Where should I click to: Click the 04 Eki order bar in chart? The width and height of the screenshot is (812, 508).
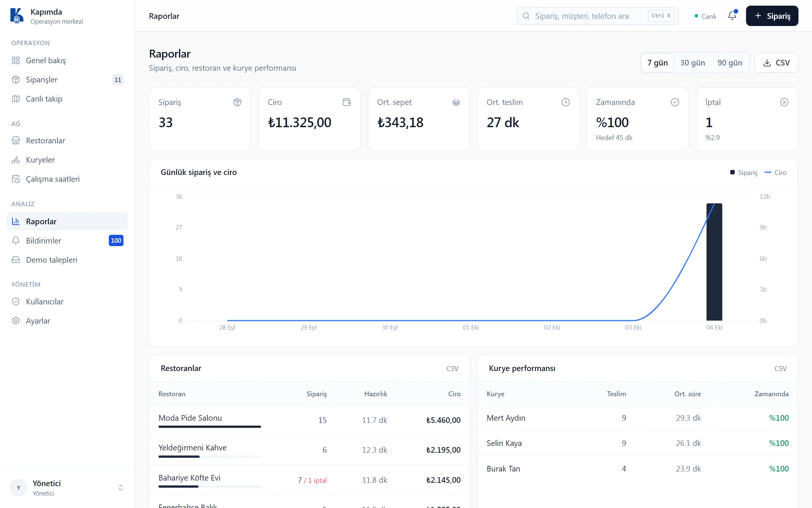[714, 262]
